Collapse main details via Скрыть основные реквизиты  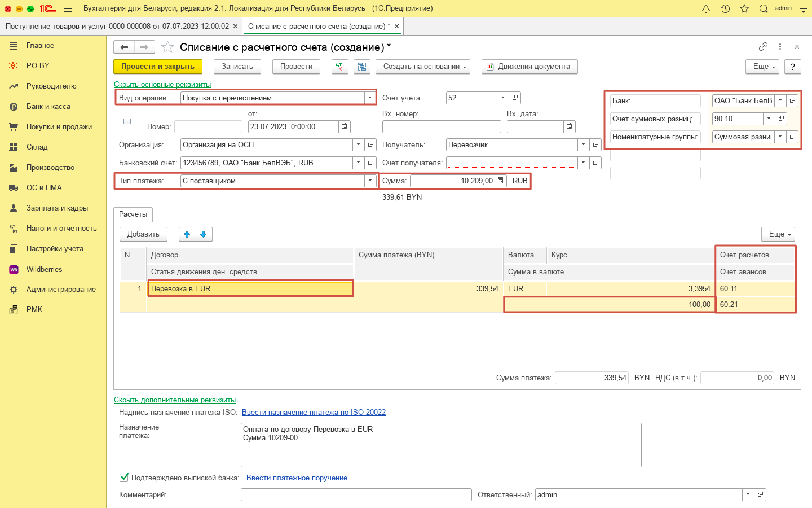pyautogui.click(x=162, y=84)
